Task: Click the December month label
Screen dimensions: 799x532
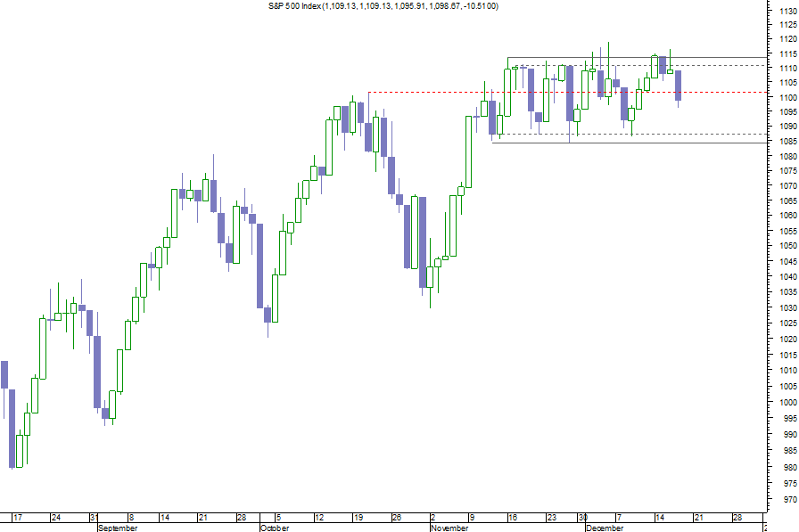Action: 605,528
